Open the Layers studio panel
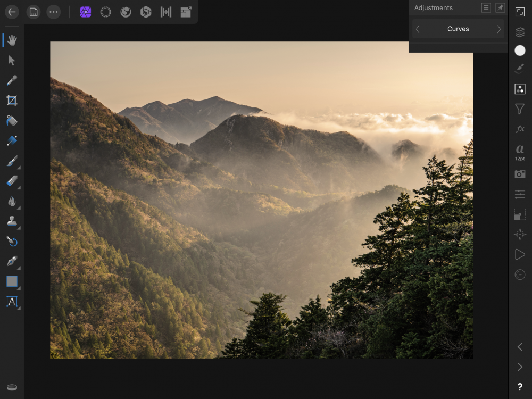 point(520,32)
